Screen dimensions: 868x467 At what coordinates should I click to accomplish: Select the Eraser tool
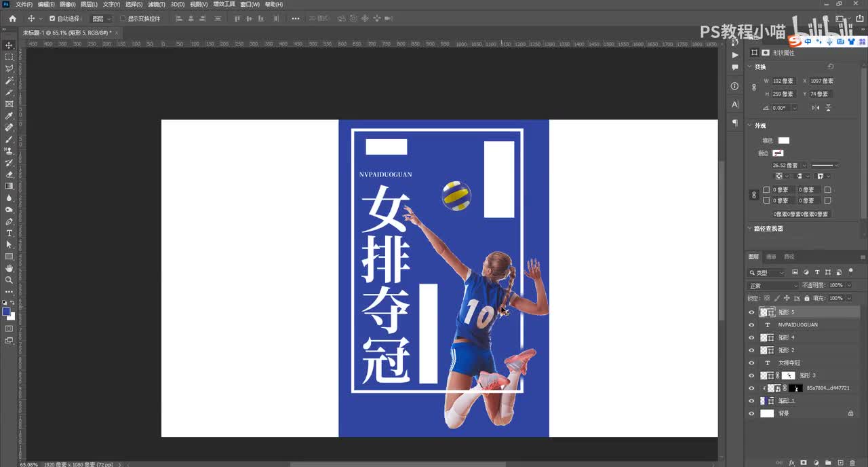[9, 174]
